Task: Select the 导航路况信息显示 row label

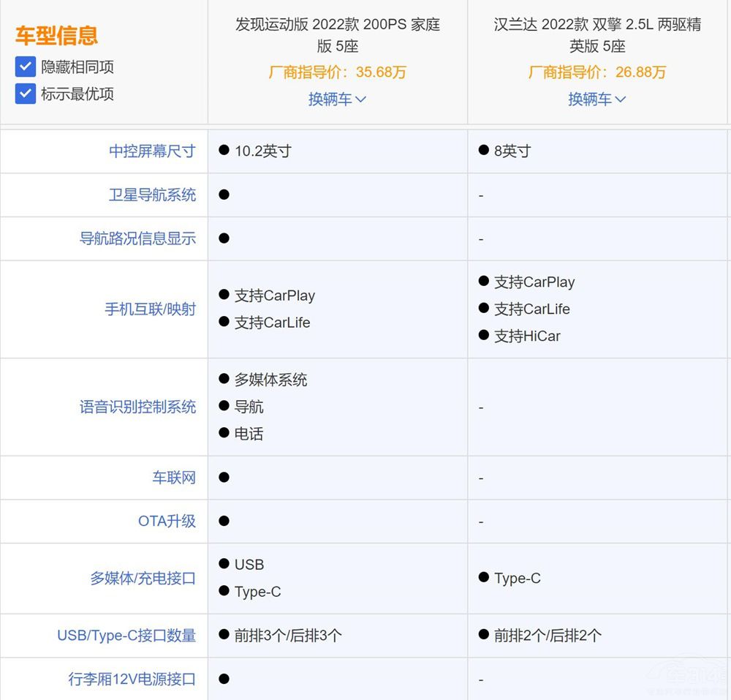Action: tap(137, 238)
